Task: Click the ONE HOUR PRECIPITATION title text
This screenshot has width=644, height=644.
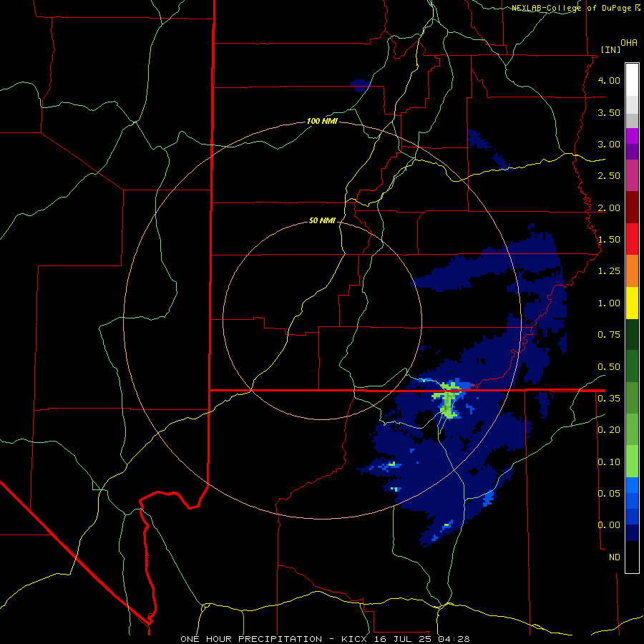Action: 251,639
